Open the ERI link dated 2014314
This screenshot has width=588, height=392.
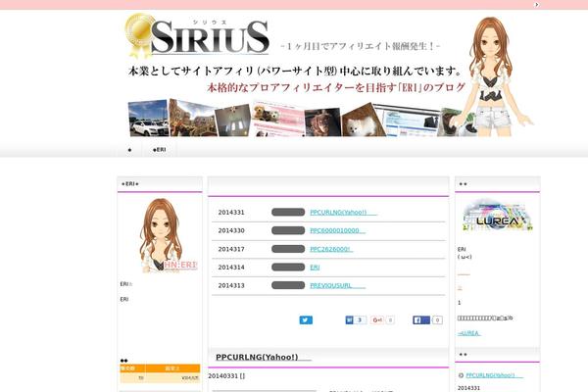click(x=315, y=268)
